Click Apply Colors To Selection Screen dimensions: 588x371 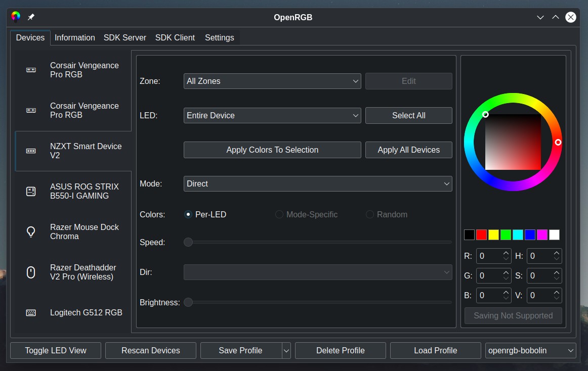click(x=272, y=150)
